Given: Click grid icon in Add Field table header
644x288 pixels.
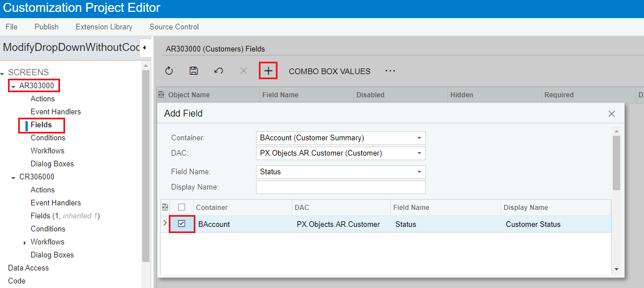Looking at the screenshot, I should click(165, 207).
